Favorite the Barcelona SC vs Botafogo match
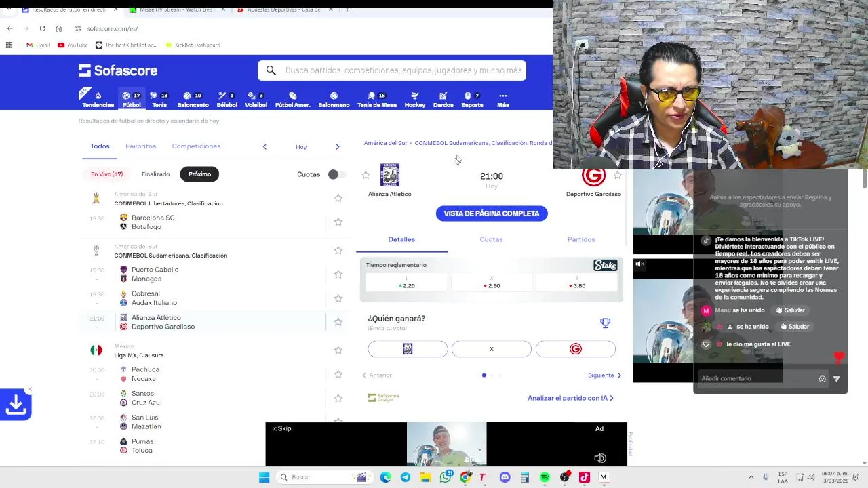Image resolution: width=868 pixels, height=488 pixels. coord(338,222)
